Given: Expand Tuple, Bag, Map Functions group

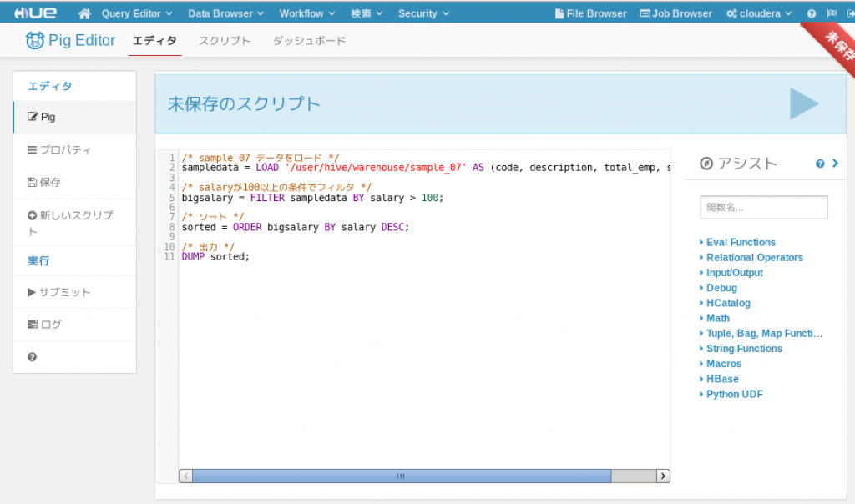Looking at the screenshot, I should coord(764,334).
